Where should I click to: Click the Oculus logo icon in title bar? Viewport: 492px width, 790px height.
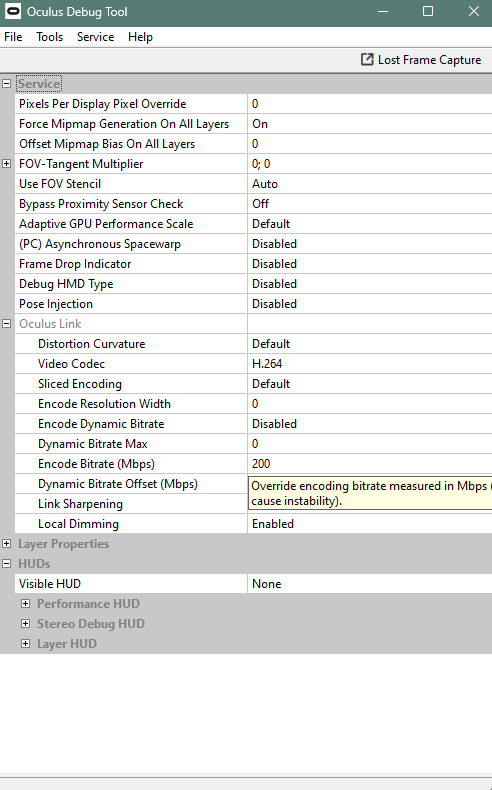tap(13, 11)
